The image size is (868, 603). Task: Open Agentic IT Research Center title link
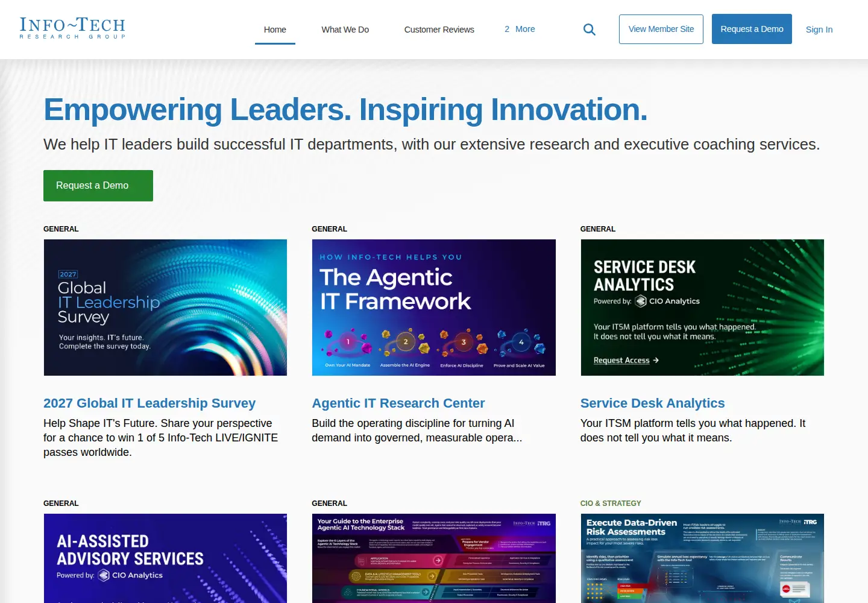click(398, 403)
